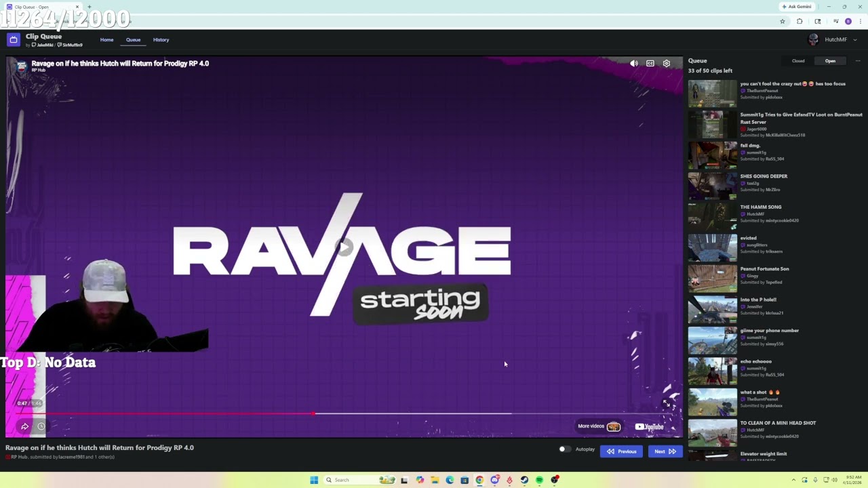Select 'echo echoooo' clip title

756,361
